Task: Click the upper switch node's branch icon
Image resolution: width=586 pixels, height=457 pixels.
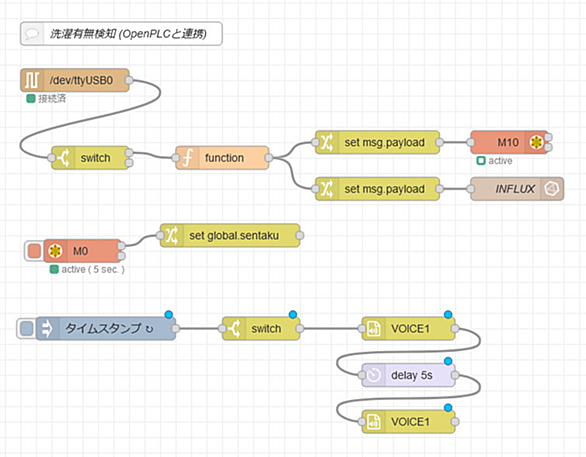Action: [63, 158]
